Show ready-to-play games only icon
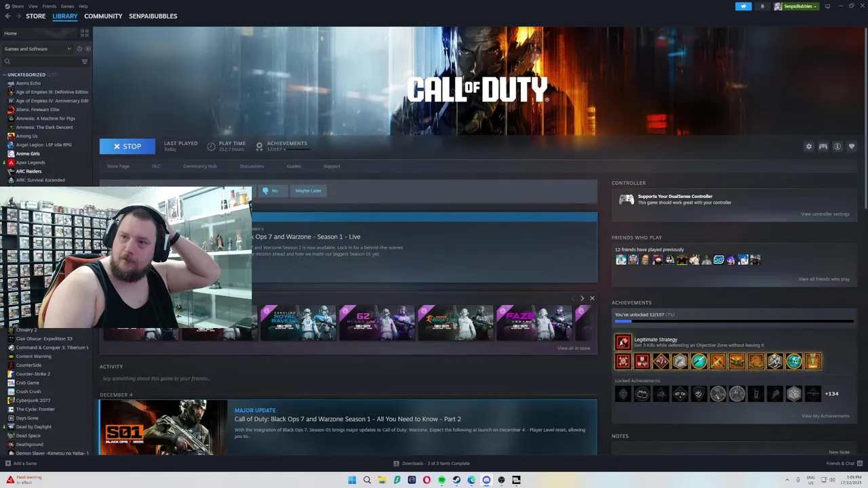Image resolution: width=868 pixels, height=488 pixels. pyautogui.click(x=87, y=49)
